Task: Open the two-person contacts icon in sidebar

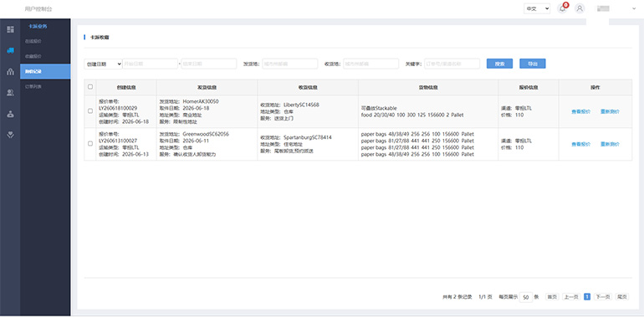Action: 10,93
